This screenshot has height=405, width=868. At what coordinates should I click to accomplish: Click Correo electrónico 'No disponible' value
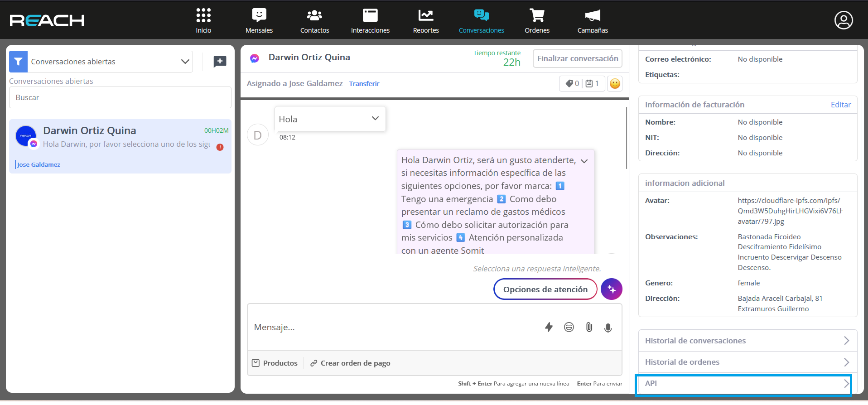click(x=760, y=59)
